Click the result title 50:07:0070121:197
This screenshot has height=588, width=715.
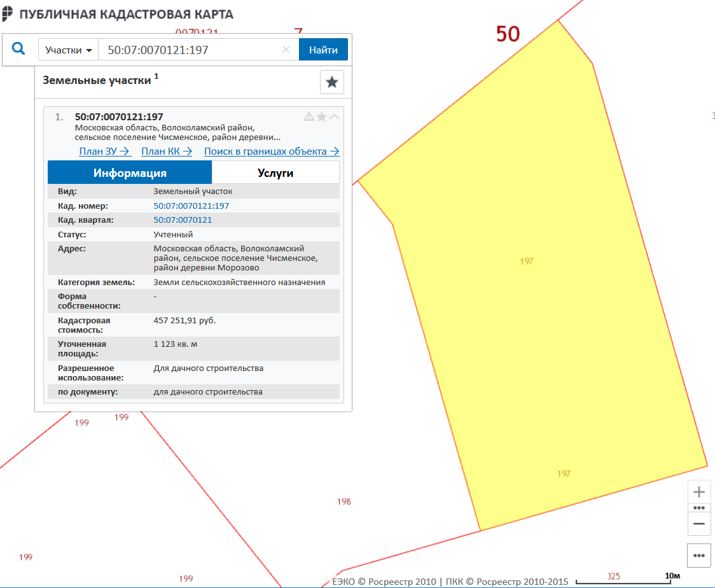click(x=119, y=117)
